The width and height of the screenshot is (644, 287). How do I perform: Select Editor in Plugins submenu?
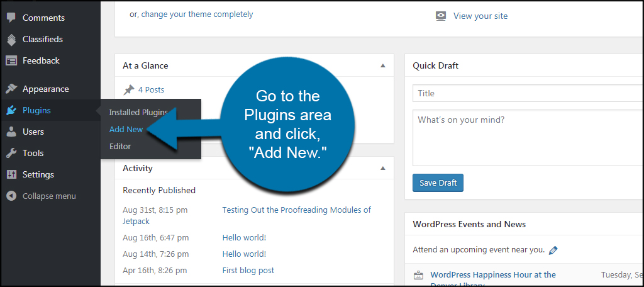tap(120, 146)
